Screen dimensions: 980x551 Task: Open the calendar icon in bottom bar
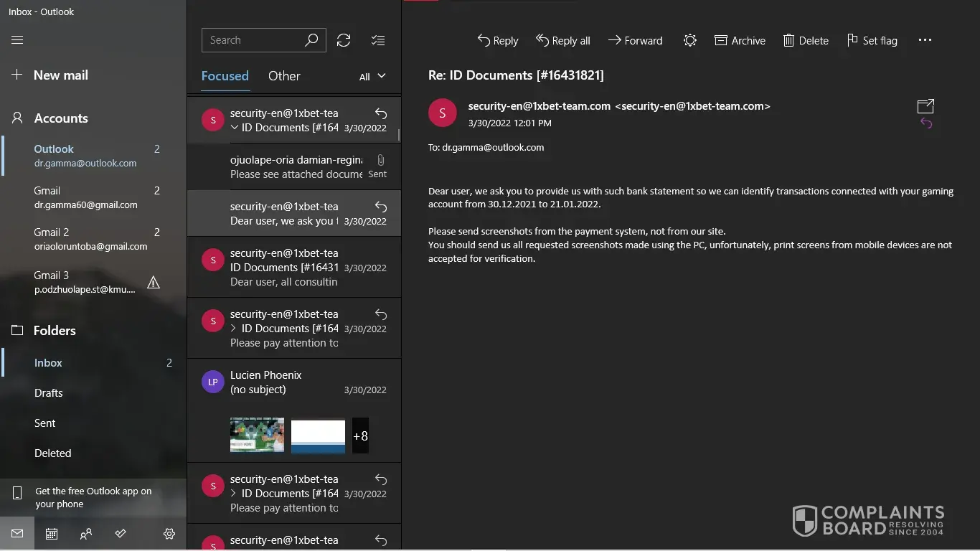point(52,534)
